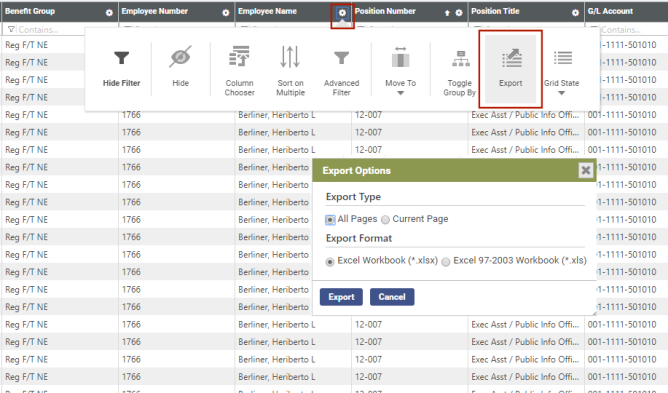The height and width of the screenshot is (393, 668).
Task: Click the Employee Name column header
Action: [267, 12]
